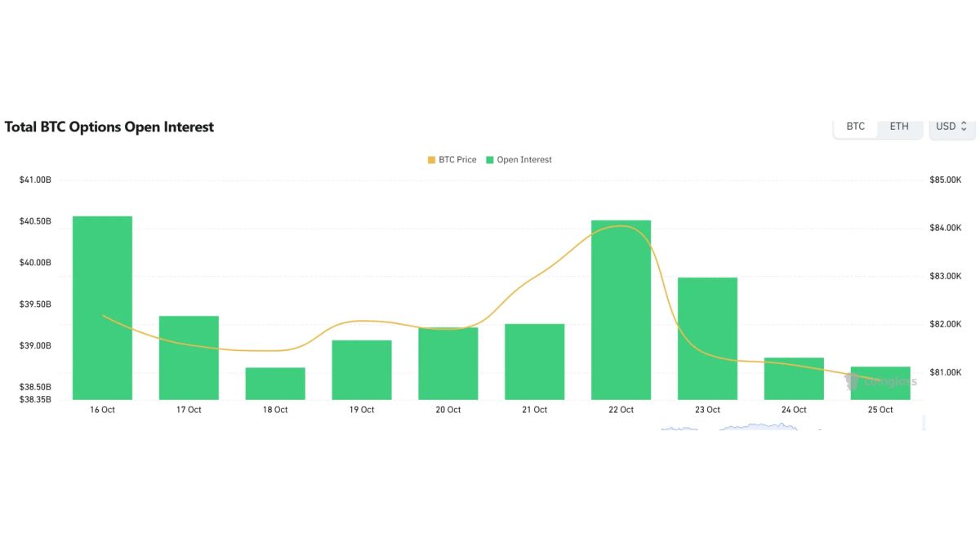Select the 17 Oct open interest bar
Screen dimensions: 980x551
pos(189,358)
